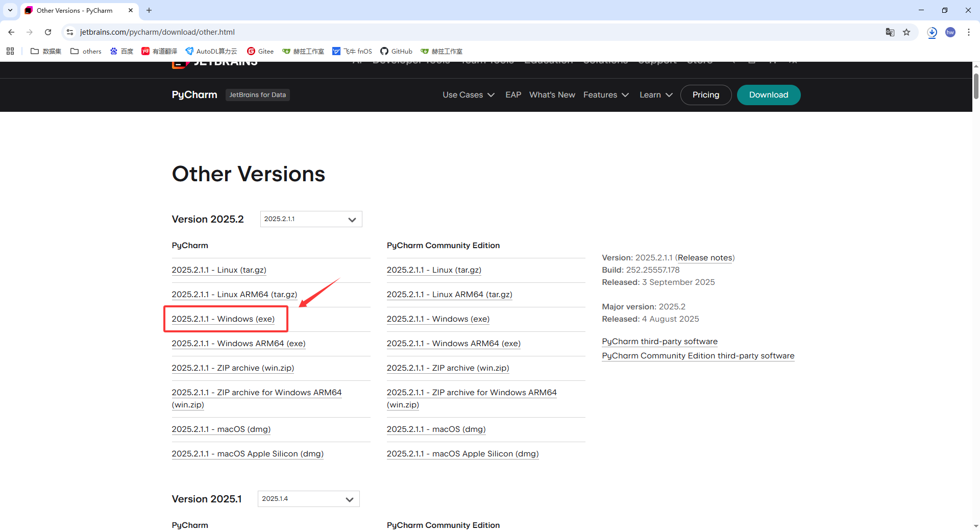The image size is (980, 531).
Task: Open the Version 2025.2 build dropdown
Action: click(x=311, y=219)
